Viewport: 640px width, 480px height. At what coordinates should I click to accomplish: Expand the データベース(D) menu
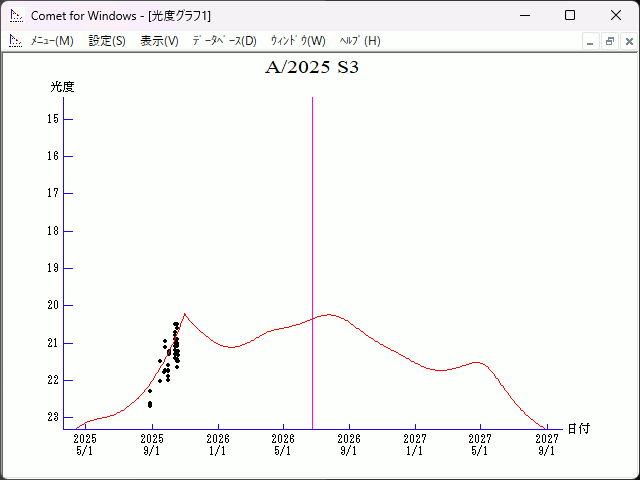click(224, 41)
